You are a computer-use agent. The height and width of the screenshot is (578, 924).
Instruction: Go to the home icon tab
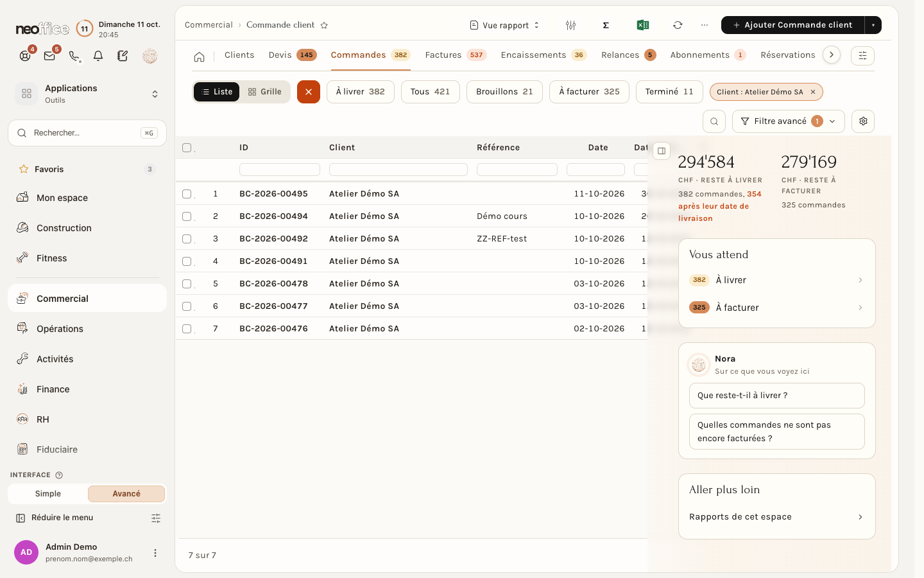pyautogui.click(x=200, y=57)
